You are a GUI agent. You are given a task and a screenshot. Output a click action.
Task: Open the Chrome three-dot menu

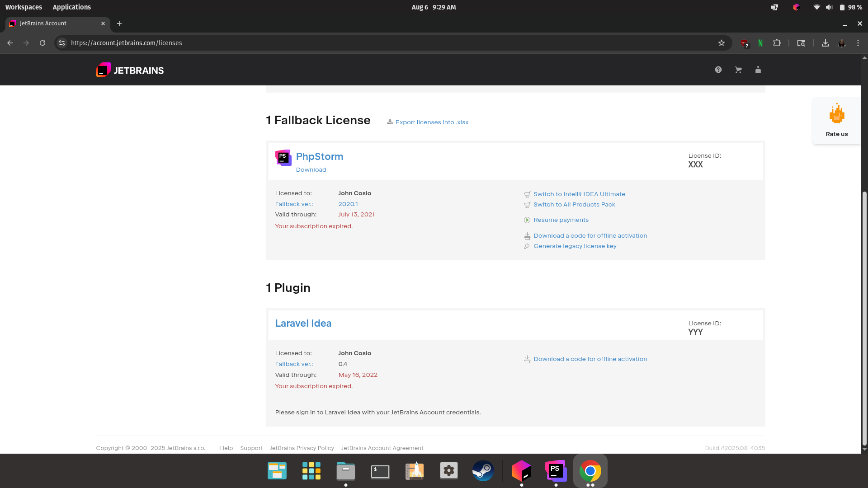click(858, 43)
